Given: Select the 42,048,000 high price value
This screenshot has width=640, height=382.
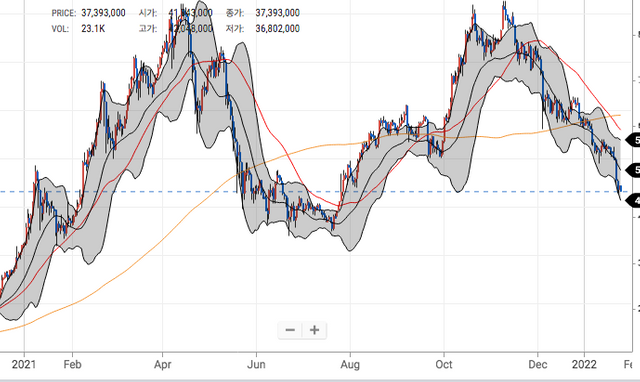Looking at the screenshot, I should [191, 29].
